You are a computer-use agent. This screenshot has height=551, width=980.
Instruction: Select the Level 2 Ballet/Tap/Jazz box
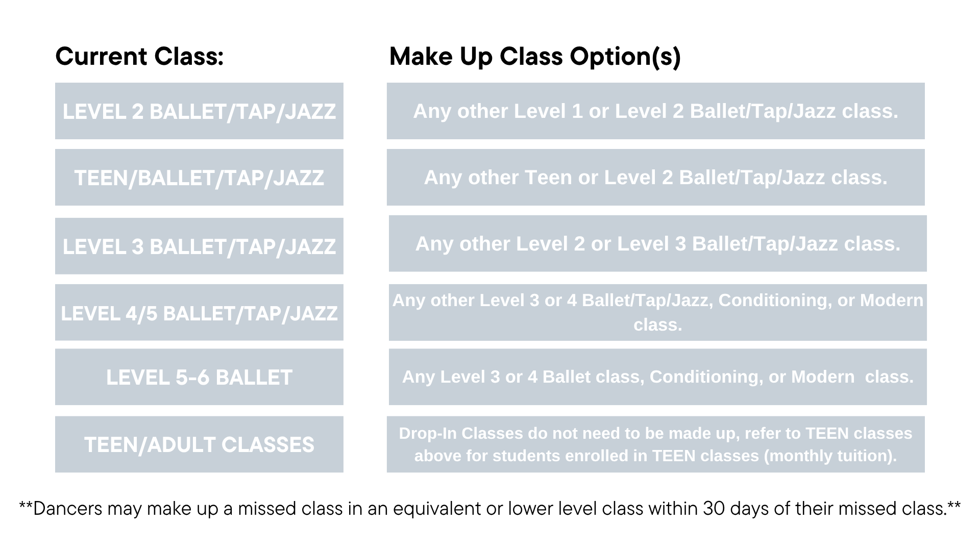click(199, 111)
